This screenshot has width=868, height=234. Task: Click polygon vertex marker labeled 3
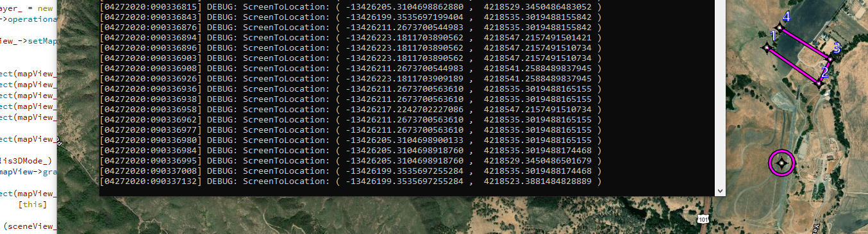(x=830, y=59)
